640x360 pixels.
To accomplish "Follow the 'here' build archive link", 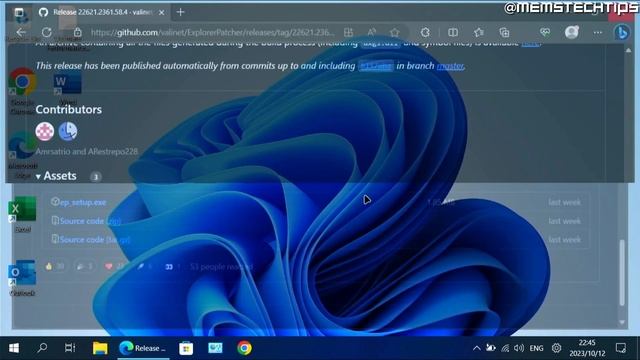I will tap(530, 43).
